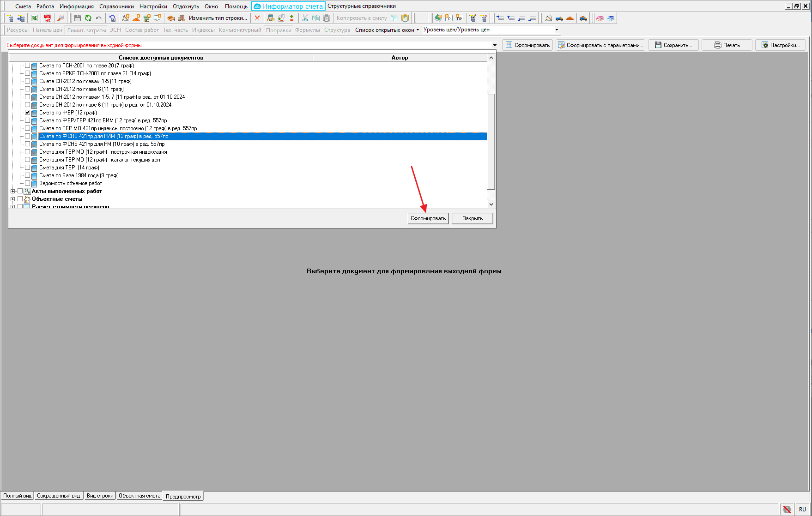This screenshot has height=516, width=812.
Task: Click the PDF export toolbar icon
Action: (x=47, y=18)
